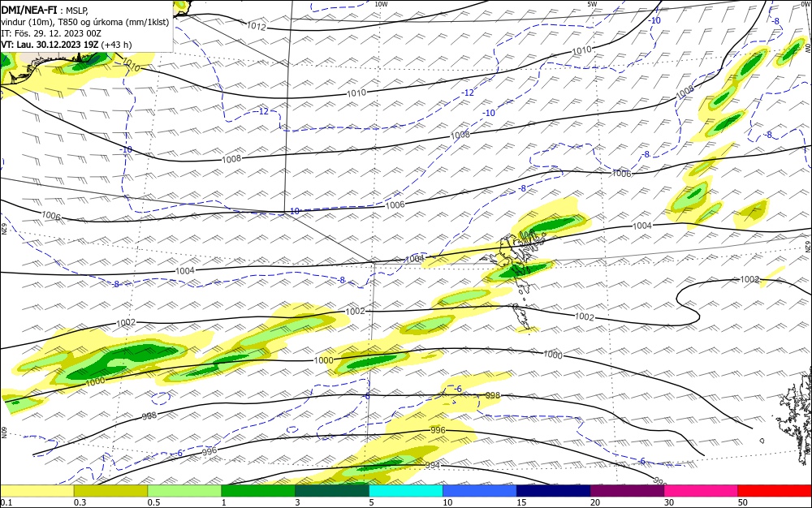This screenshot has height=508, width=812.
Task: Click the "994" isobar label
Action: tap(433, 466)
